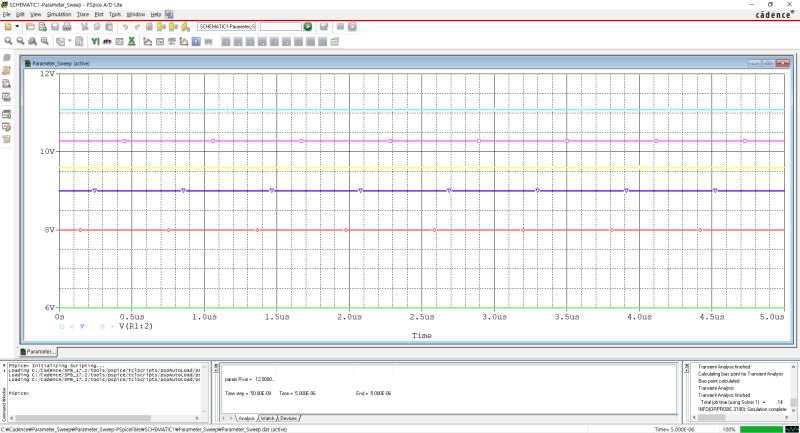Click the Redo arrow icon
The width and height of the screenshot is (800, 433).
137,27
